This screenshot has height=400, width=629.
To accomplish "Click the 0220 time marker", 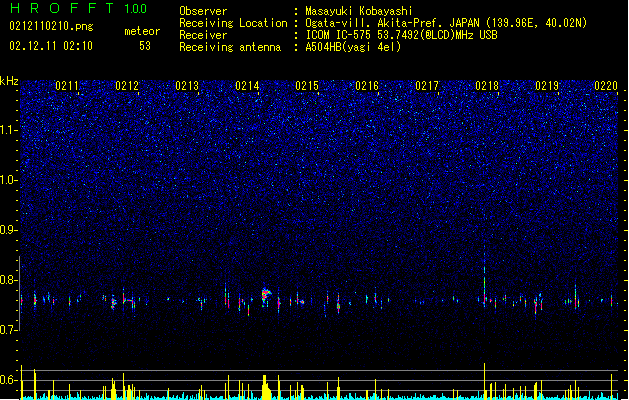I will click(606, 86).
